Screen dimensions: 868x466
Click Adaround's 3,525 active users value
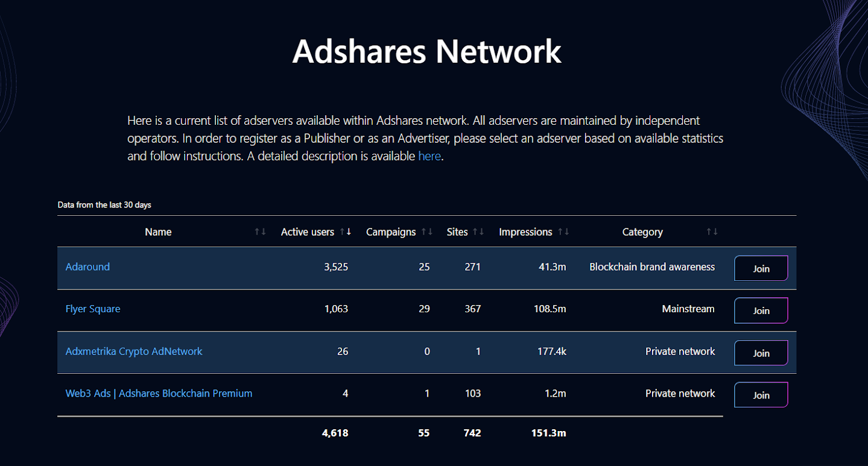(x=336, y=266)
